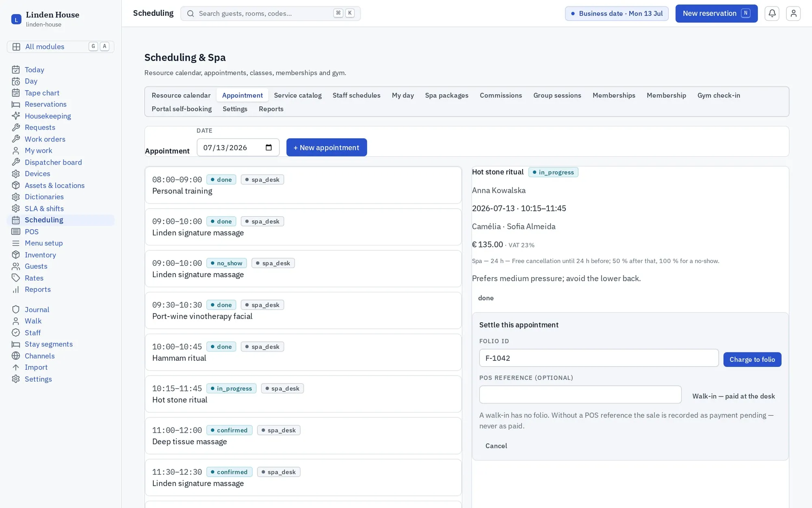Open the user profile icon

click(x=793, y=13)
